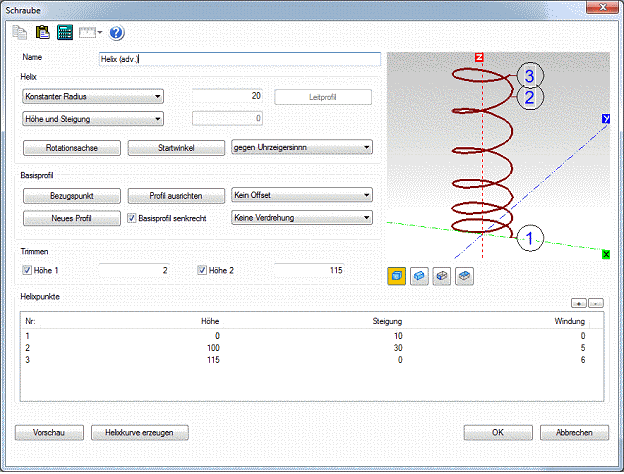Click the Profil ausrichten button

(176, 196)
